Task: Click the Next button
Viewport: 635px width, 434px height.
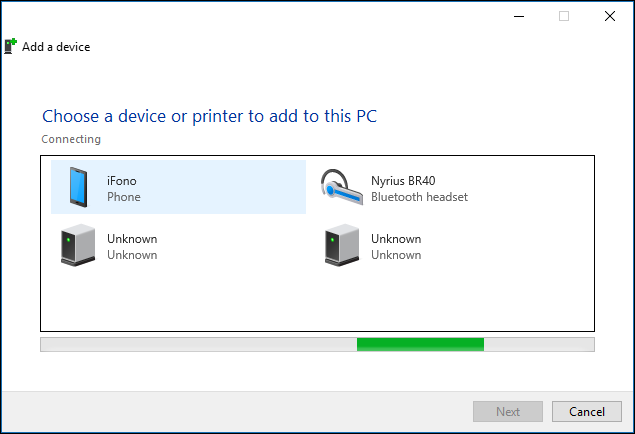Action: tap(508, 411)
